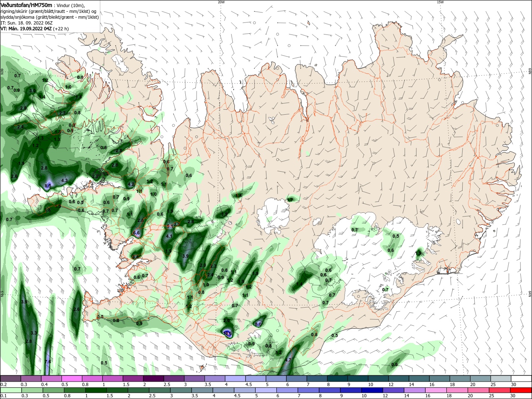Screen dimensions: 532x399
Task: Click the upper legend light grey swatch between 25 and 30
Action: (500, 379)
